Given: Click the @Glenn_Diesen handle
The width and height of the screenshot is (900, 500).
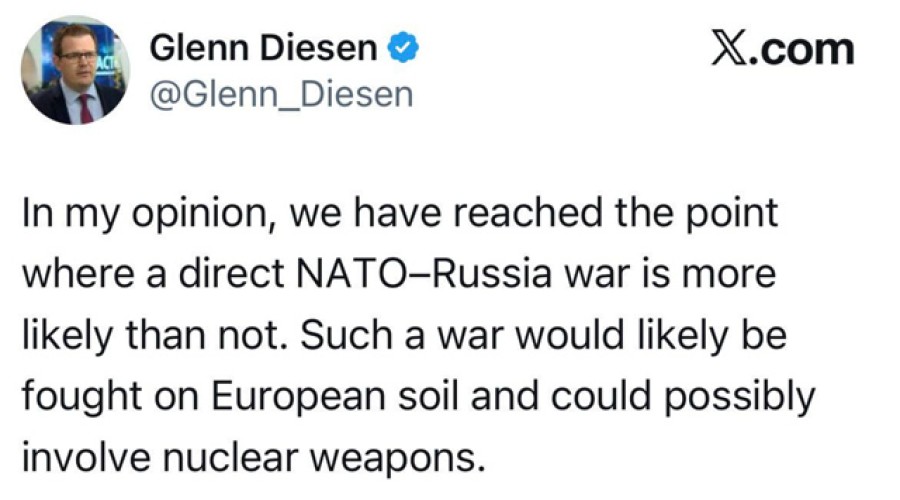Looking at the screenshot, I should point(280,93).
